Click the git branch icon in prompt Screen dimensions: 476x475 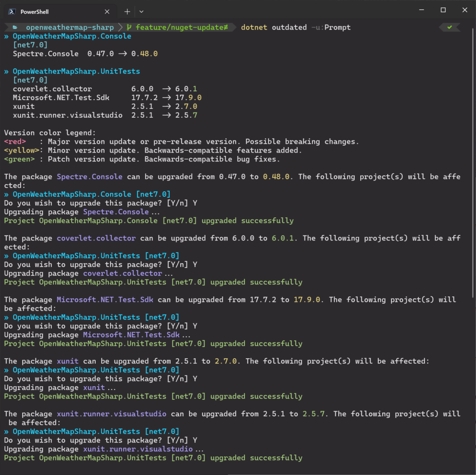click(x=129, y=27)
